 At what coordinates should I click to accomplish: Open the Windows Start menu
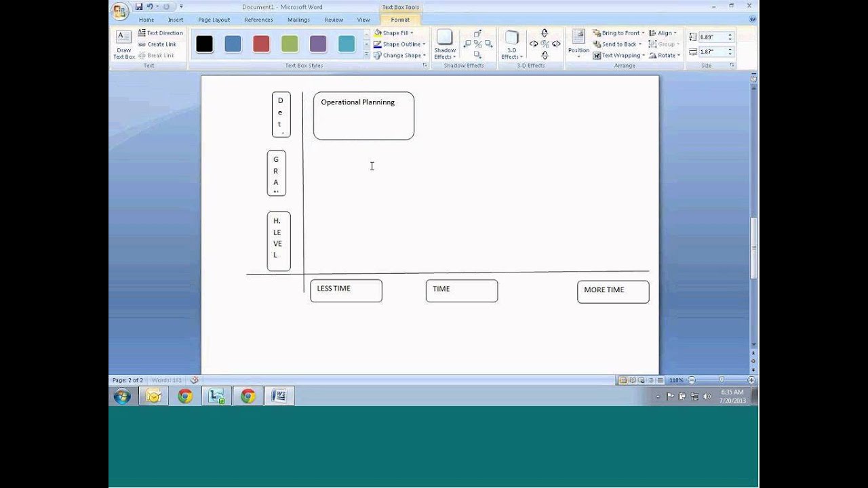point(122,396)
